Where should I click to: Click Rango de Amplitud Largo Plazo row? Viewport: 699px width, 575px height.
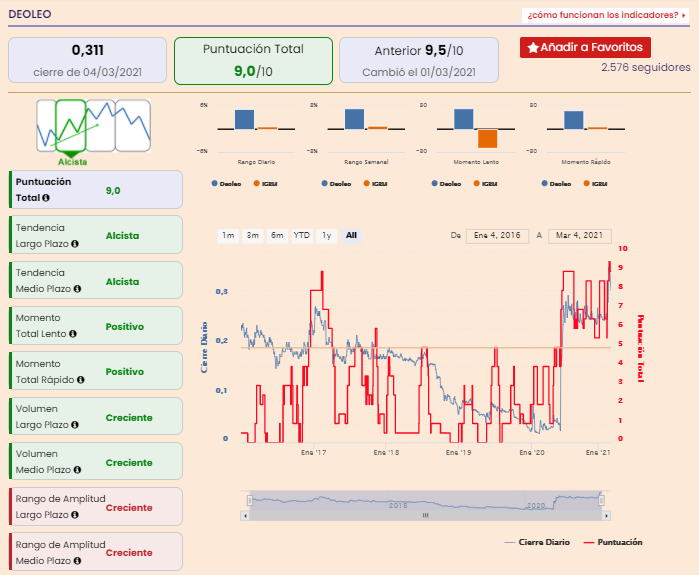point(96,507)
